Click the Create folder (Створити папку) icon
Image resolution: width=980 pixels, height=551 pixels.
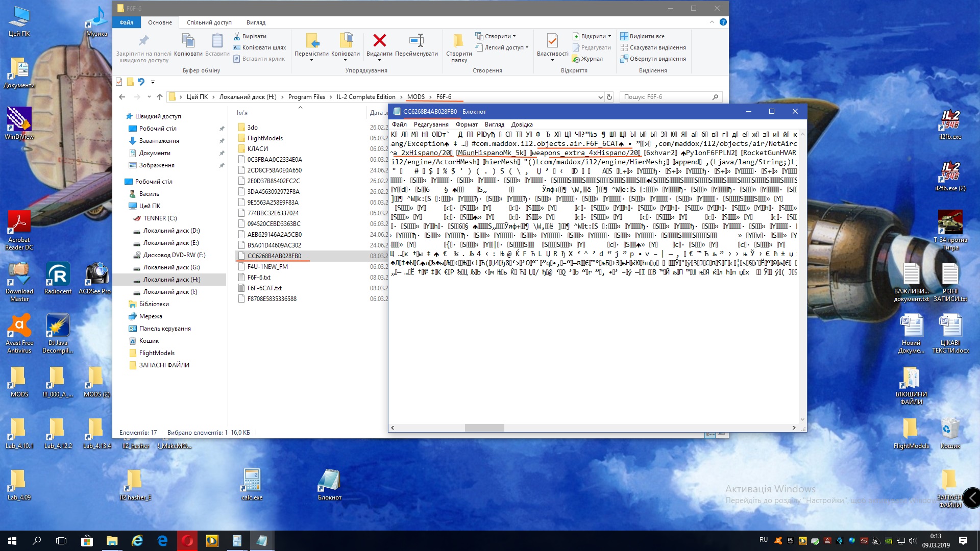[458, 41]
